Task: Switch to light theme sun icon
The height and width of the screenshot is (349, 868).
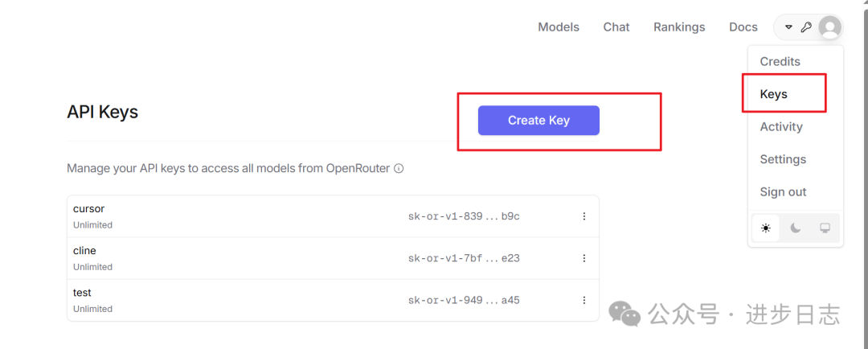Action: coord(766,228)
